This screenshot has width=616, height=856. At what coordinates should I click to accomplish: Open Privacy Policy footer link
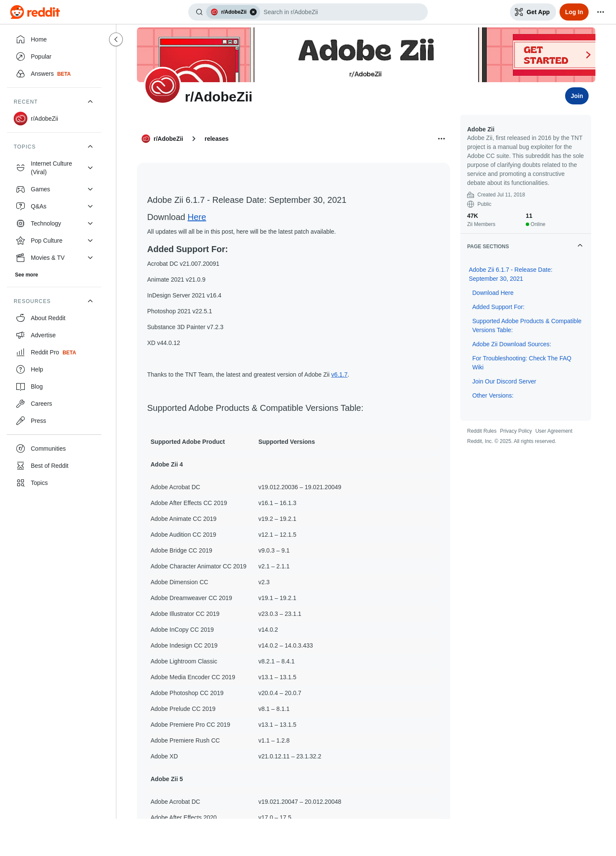[516, 431]
